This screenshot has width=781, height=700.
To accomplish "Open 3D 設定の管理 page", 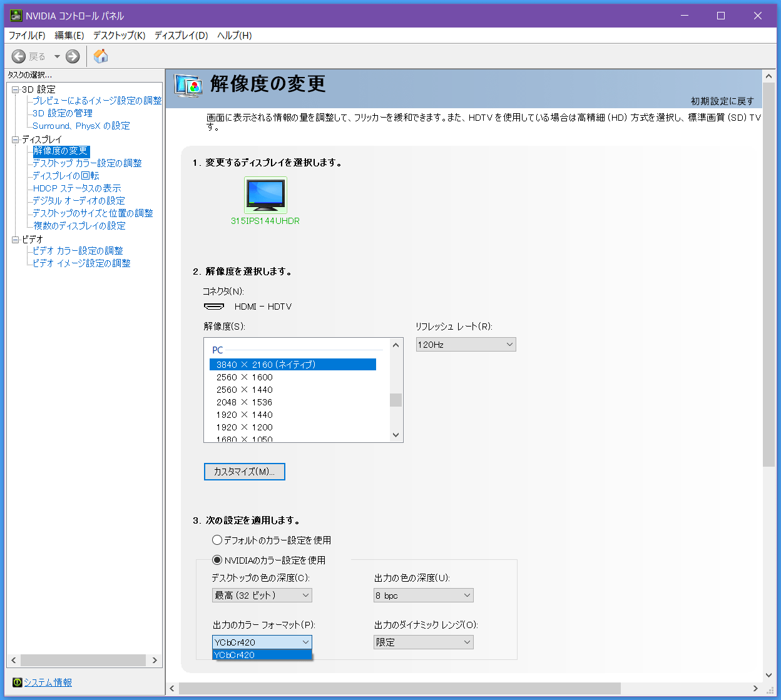I will [x=63, y=113].
